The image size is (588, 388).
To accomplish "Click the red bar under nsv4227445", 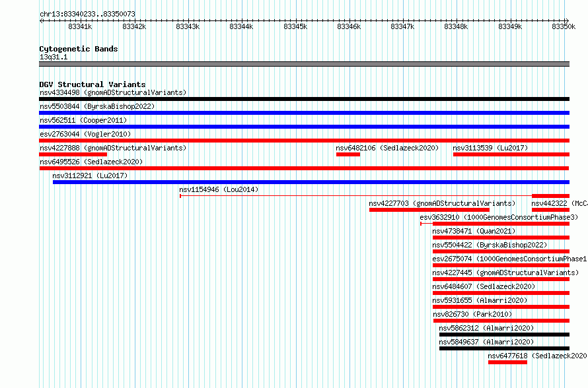I will tap(501, 279).
